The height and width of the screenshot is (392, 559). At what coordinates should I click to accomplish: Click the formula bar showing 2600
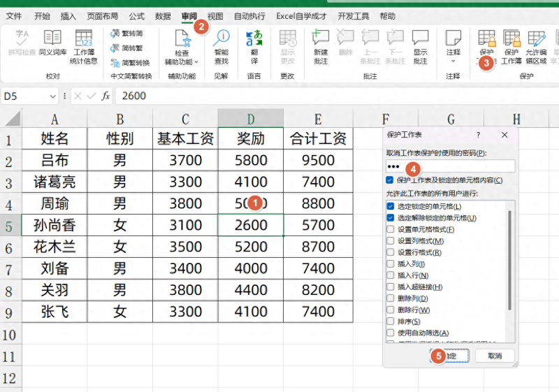pyautogui.click(x=337, y=96)
